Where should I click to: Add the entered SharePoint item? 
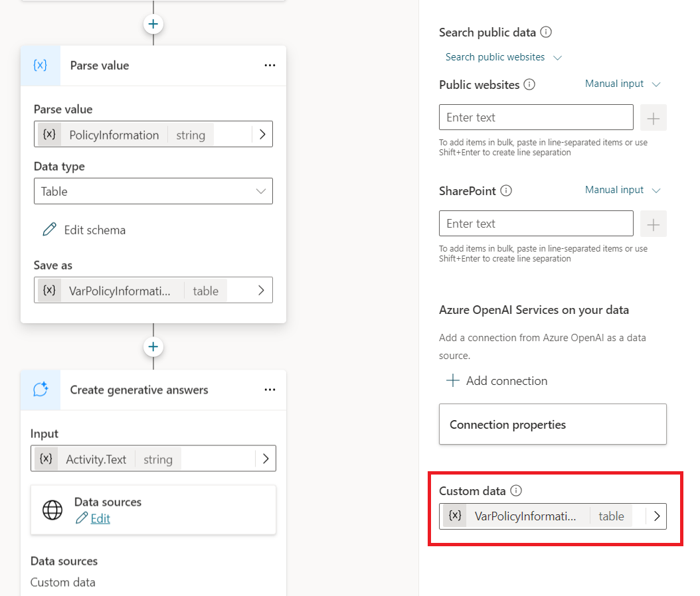653,224
